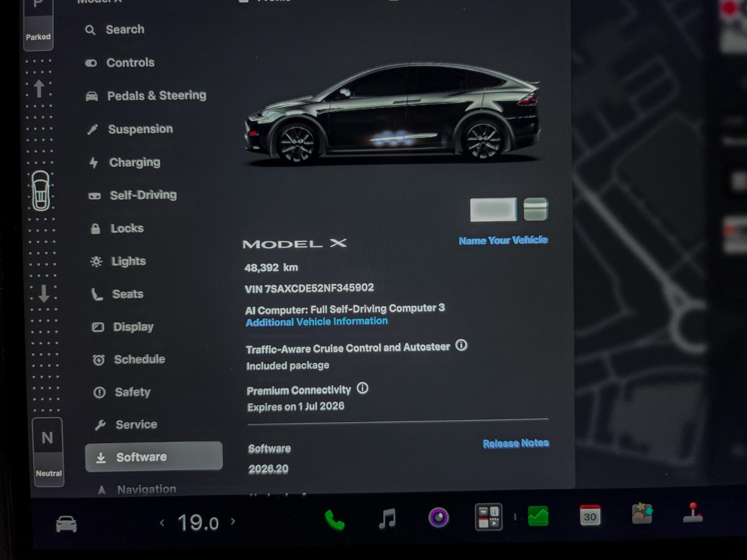This screenshot has width=747, height=560.
Task: Tap AI Computer: Full Self-Driving Computer 3 text
Action: [x=345, y=309]
